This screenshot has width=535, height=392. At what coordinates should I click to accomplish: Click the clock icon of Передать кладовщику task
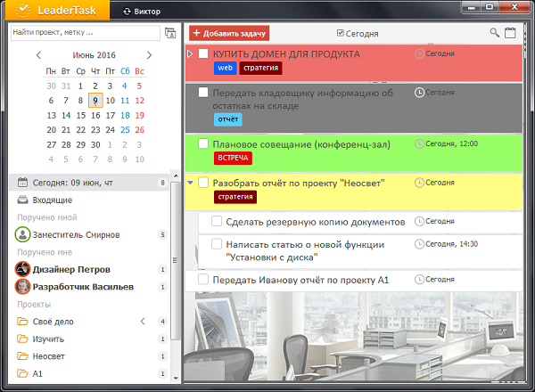pos(419,93)
